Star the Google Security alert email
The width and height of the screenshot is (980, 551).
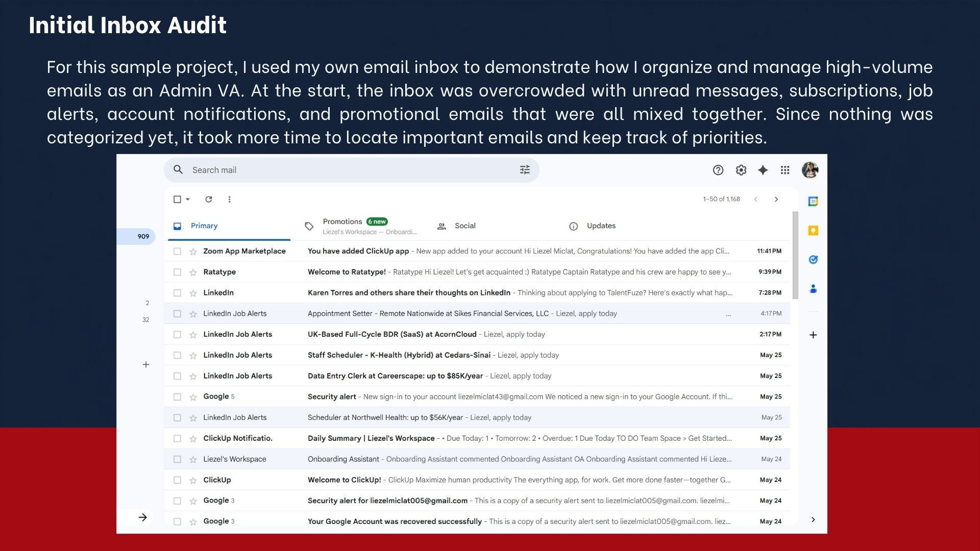pos(193,397)
